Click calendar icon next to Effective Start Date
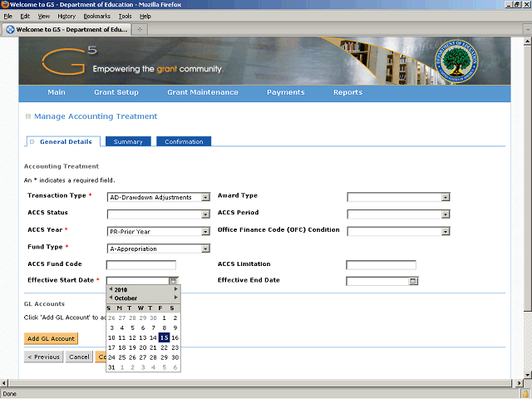This screenshot has height=399, width=532. 173,281
